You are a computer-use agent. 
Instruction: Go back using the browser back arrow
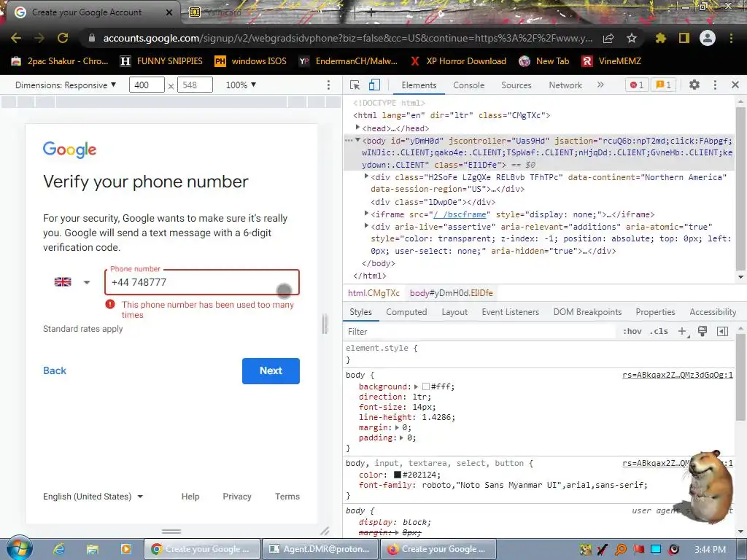click(16, 38)
